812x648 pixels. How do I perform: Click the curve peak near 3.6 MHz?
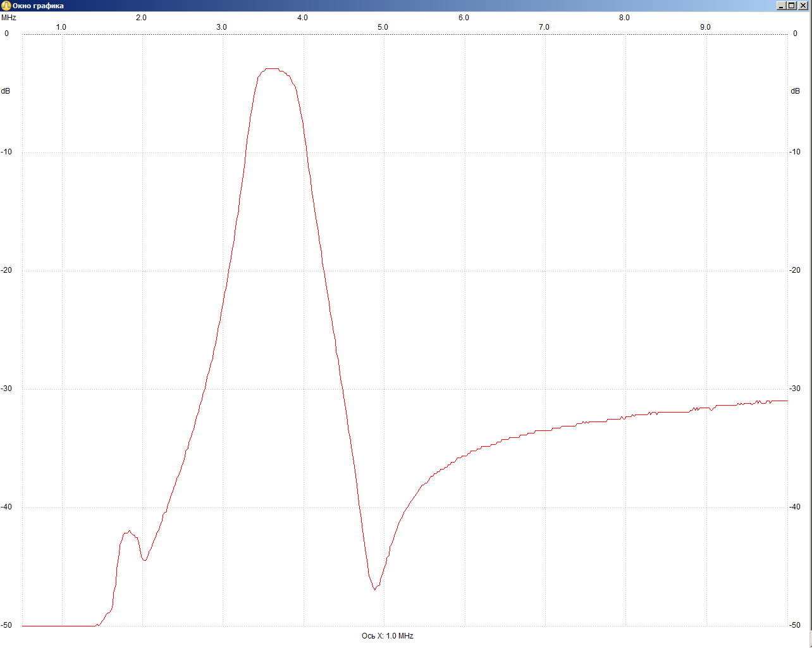[272, 68]
